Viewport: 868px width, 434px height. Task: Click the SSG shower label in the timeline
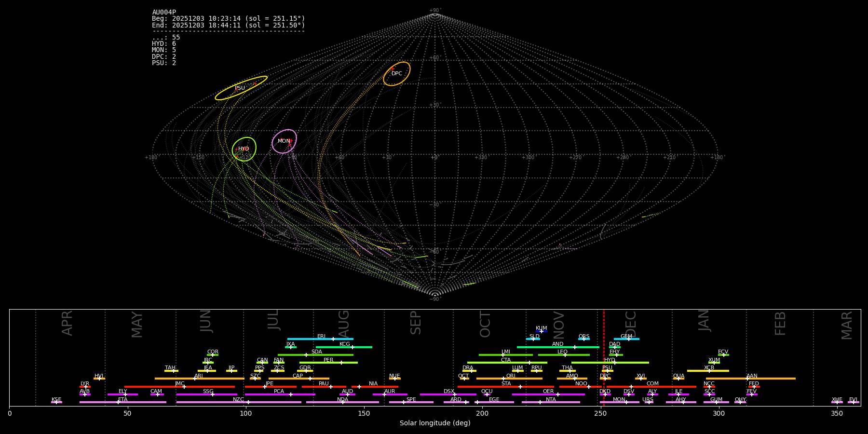[208, 392]
